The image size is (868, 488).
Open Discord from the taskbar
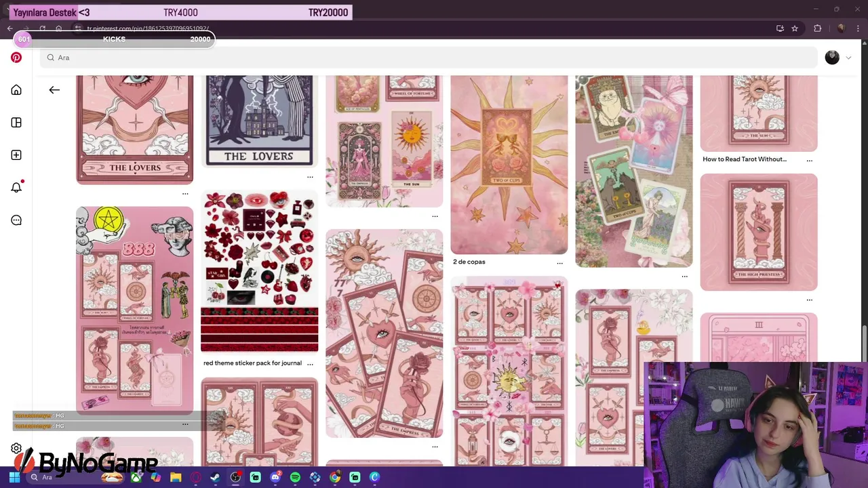pos(275,477)
